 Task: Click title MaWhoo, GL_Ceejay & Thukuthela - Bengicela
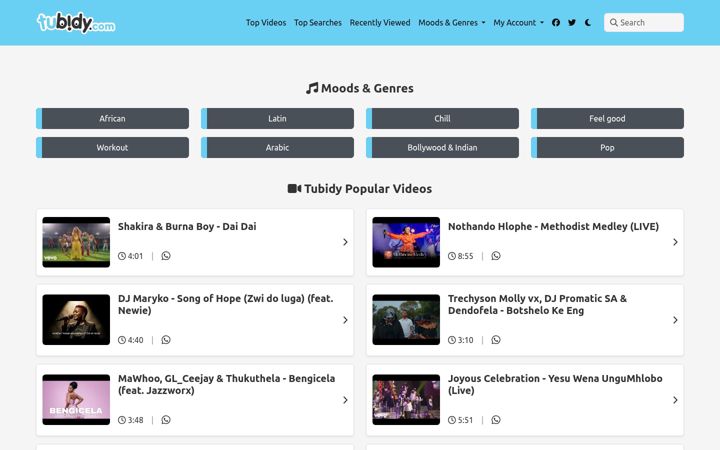226,384
